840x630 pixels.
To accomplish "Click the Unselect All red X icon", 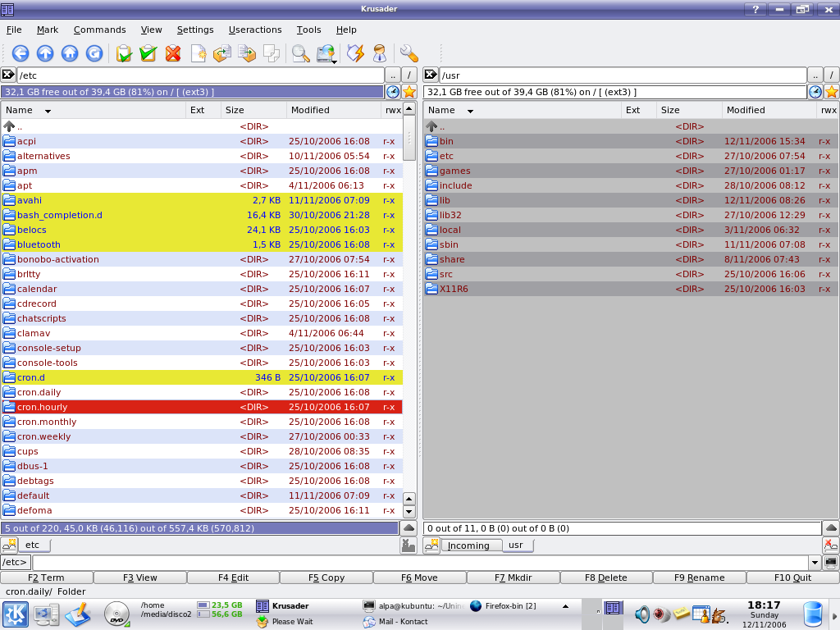I will 173,53.
